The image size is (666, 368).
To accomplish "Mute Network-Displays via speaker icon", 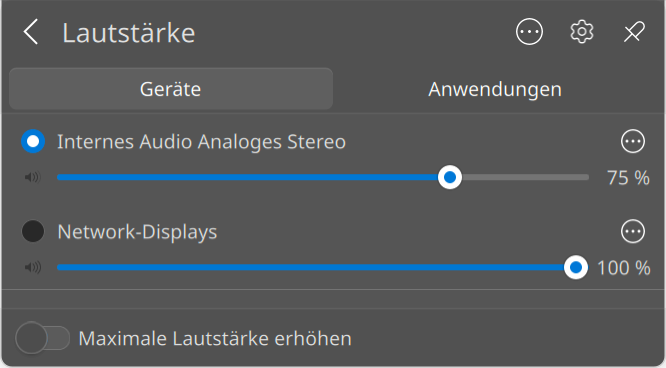I will (33, 267).
